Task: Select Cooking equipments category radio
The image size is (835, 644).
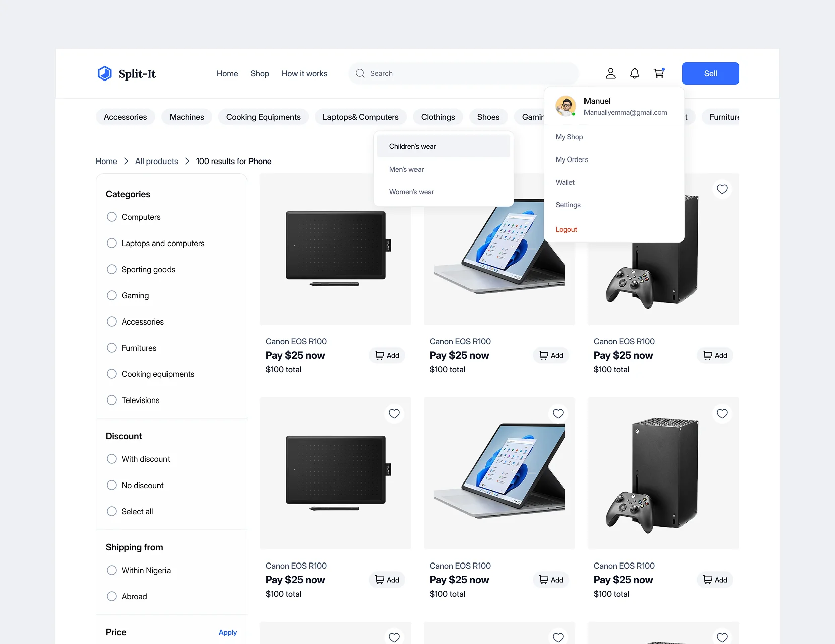Action: 112,374
